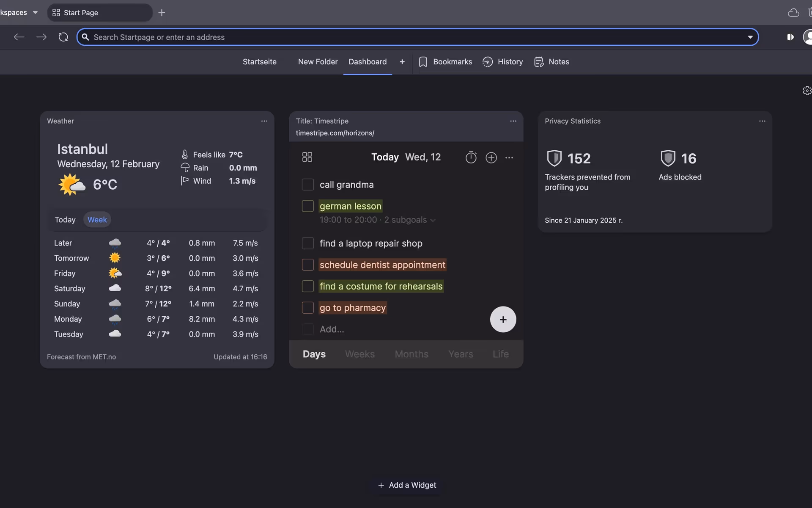Screen dimensions: 812x508
Task: Open the settings gear on the right side
Action: tap(807, 90)
